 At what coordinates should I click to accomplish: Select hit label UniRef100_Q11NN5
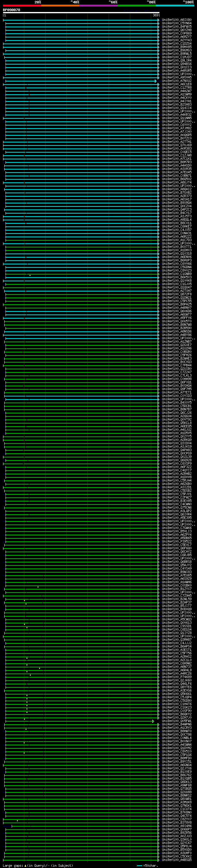(x=176, y=118)
